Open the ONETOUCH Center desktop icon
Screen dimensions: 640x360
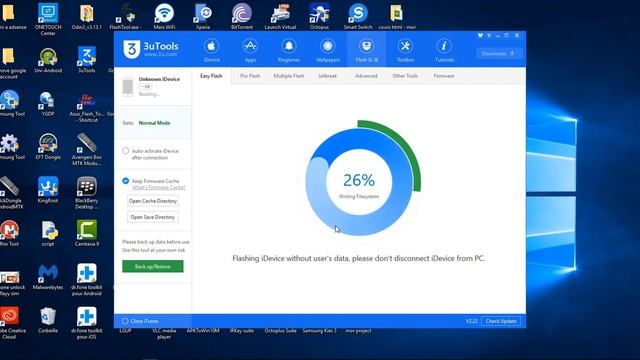[48, 18]
